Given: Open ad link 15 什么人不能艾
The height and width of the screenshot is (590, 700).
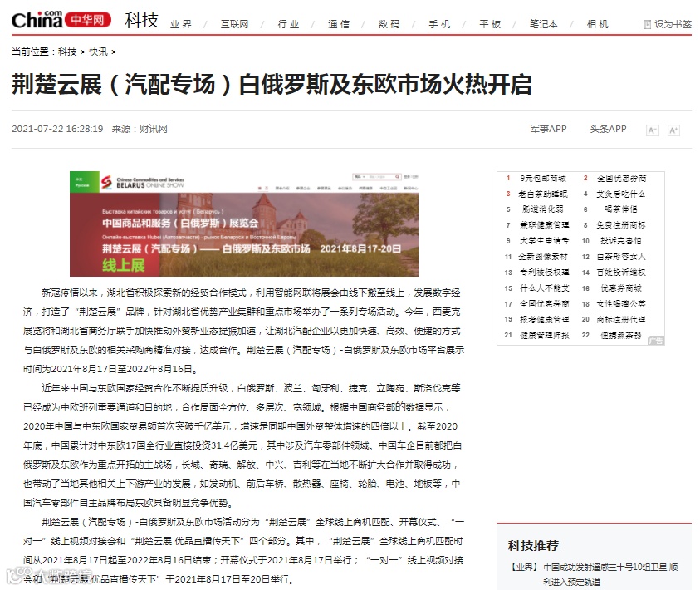Looking at the screenshot, I should (544, 288).
